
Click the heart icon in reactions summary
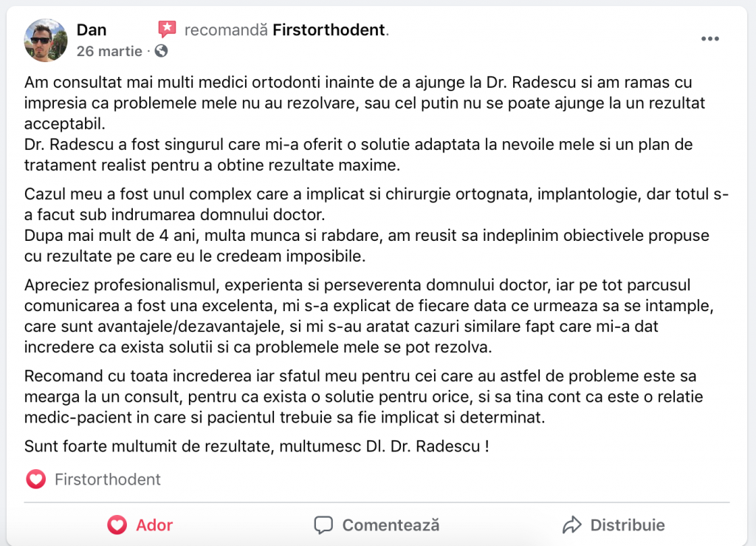35,480
